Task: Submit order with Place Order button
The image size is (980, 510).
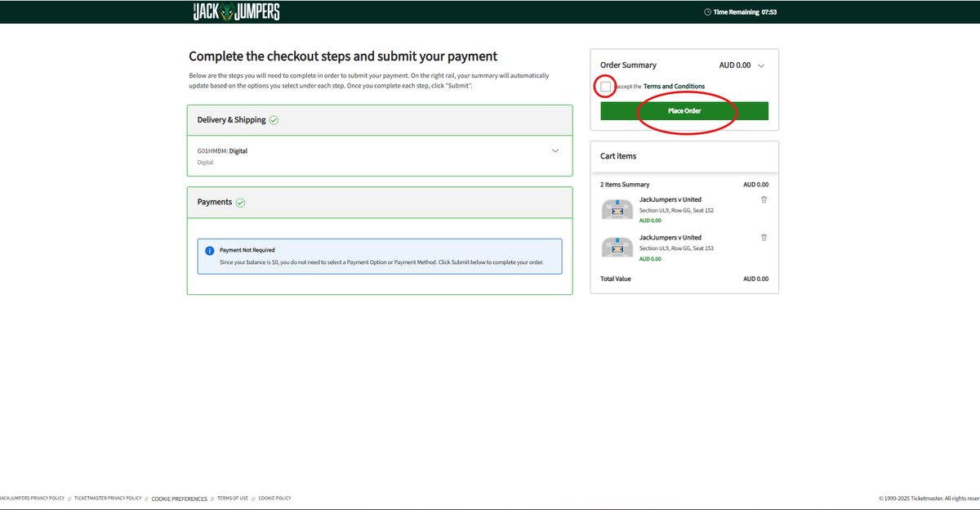Action: [684, 111]
